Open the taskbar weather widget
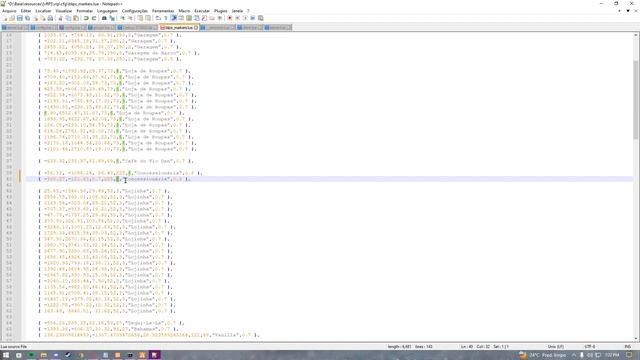Image resolution: width=640 pixels, height=360 pixels. coord(542,355)
